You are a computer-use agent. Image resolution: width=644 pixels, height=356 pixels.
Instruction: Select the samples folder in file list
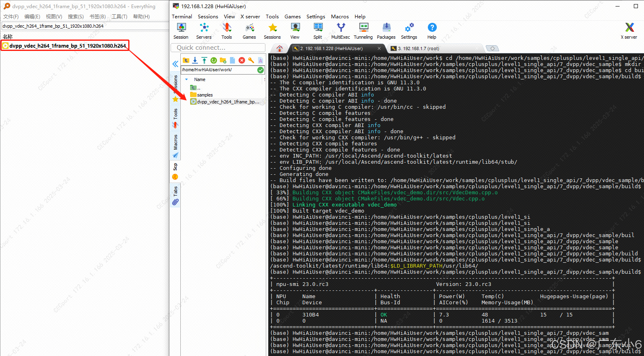(205, 95)
